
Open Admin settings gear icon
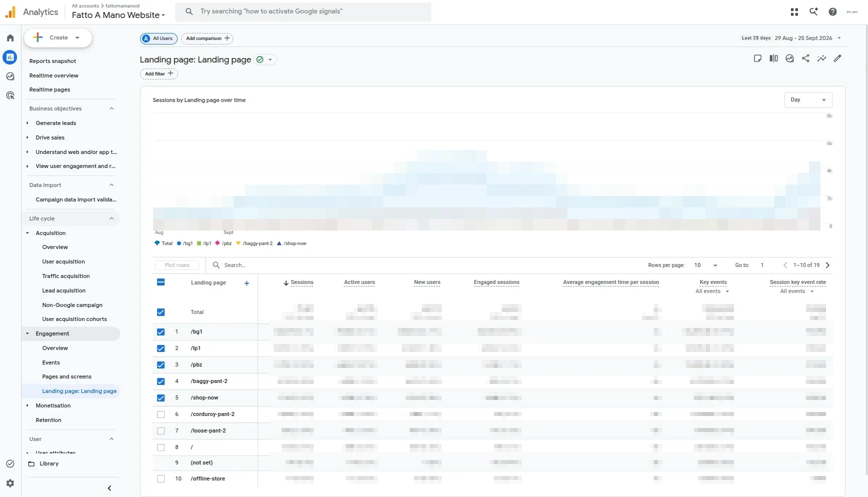coord(10,483)
